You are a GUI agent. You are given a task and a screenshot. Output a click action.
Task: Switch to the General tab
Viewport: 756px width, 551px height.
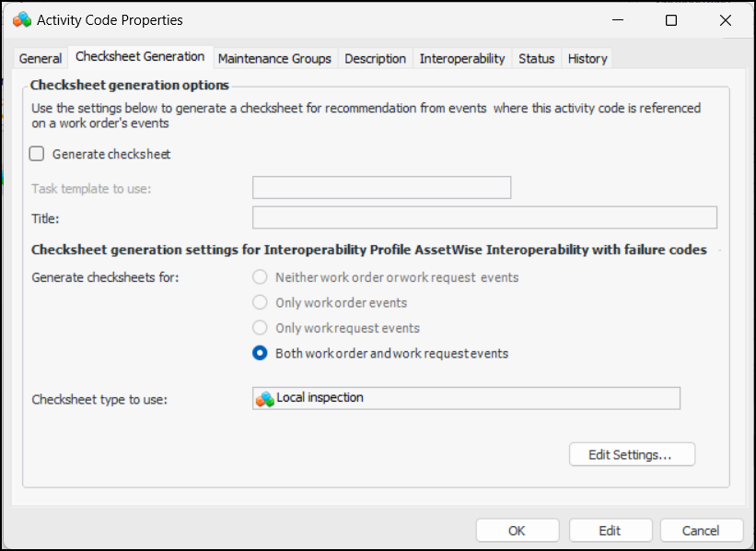(x=41, y=59)
